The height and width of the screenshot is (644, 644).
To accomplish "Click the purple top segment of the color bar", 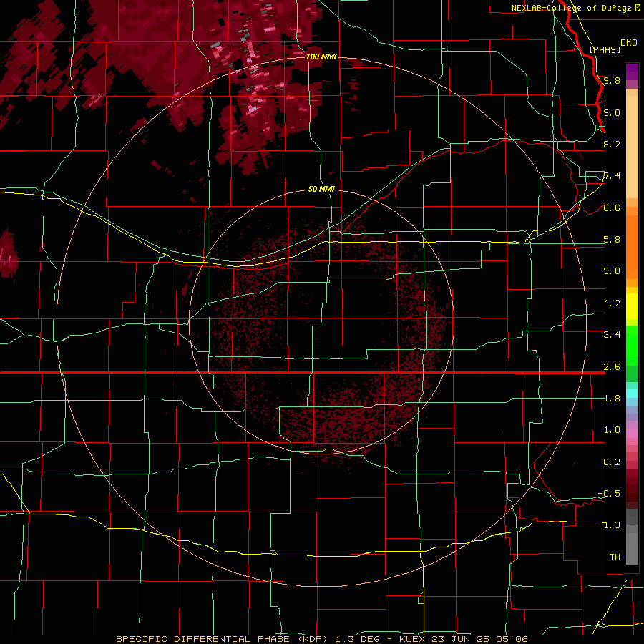I will tap(632, 72).
